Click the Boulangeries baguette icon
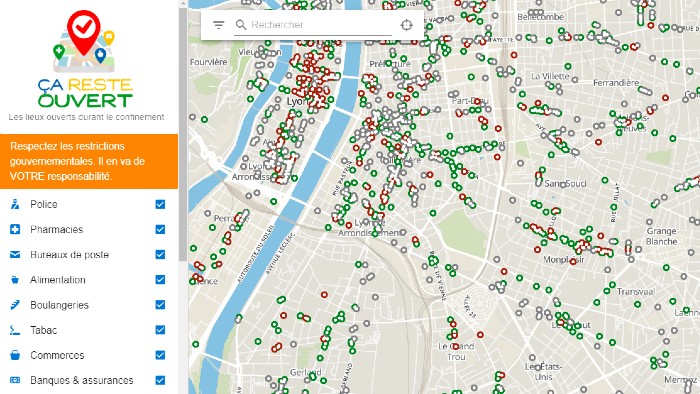Screen dimensions: 700x394 tap(15, 305)
